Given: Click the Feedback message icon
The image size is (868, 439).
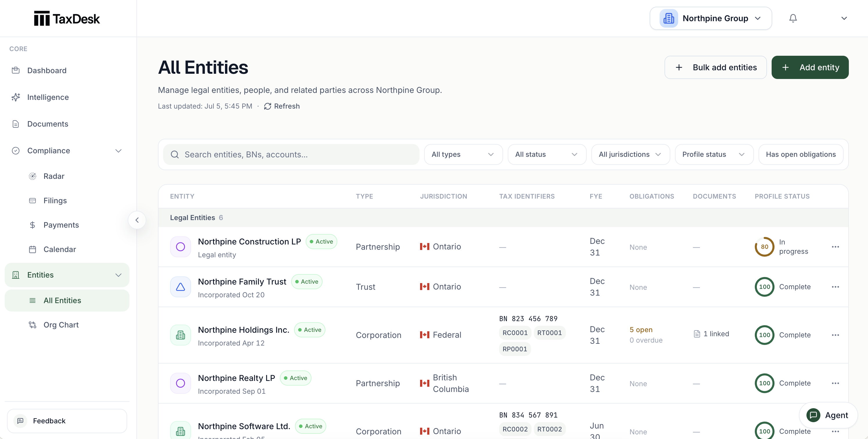Looking at the screenshot, I should (x=20, y=421).
